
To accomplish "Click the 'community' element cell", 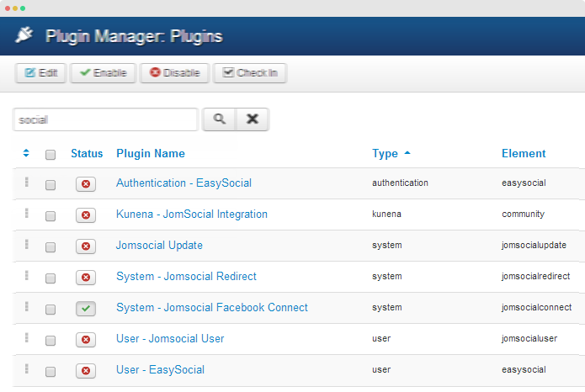I will 523,215.
